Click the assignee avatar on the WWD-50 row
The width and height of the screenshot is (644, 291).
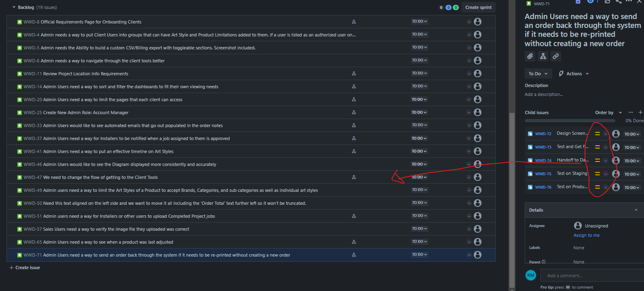click(477, 203)
